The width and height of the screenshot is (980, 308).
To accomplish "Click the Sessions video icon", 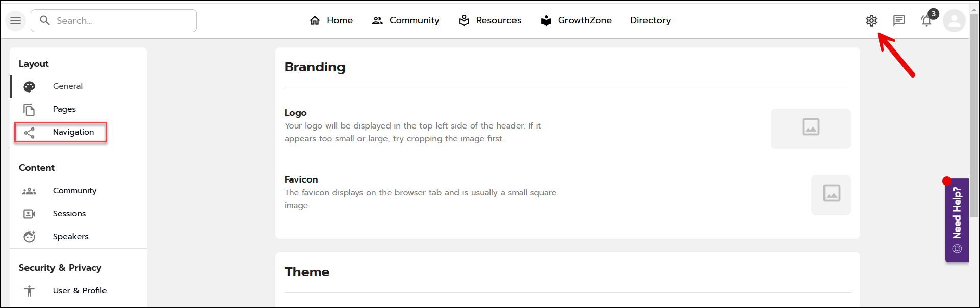I will click(x=30, y=214).
